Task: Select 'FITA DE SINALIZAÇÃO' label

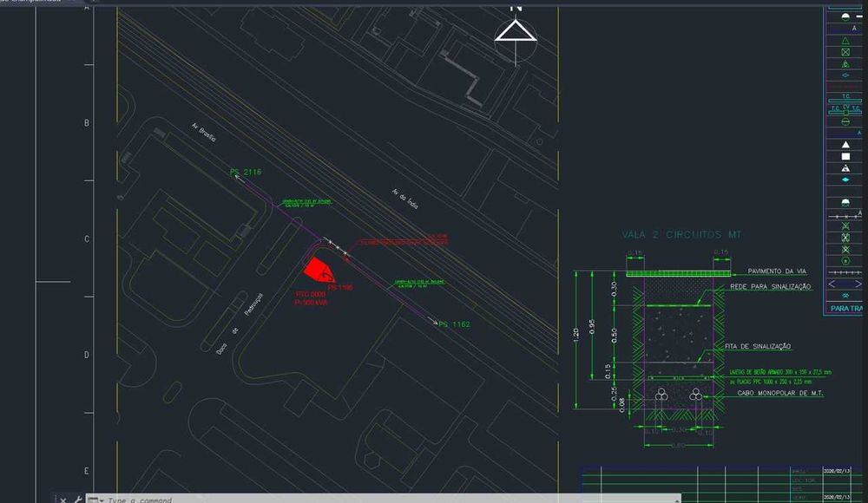Action: click(758, 346)
